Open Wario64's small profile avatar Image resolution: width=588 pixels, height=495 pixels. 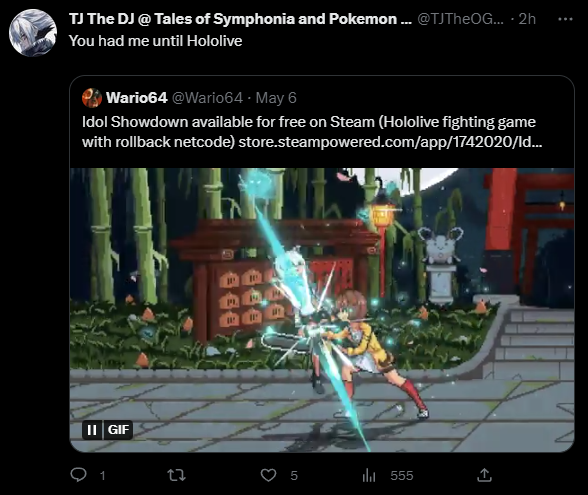[92, 98]
